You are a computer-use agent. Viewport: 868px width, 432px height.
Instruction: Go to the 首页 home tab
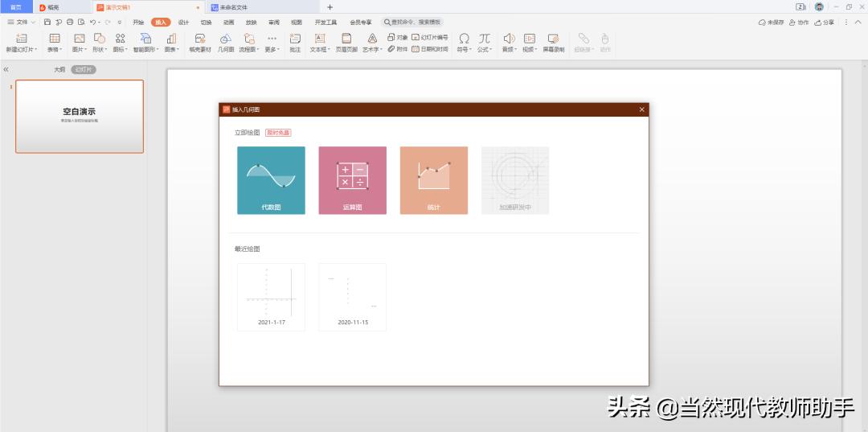[16, 7]
